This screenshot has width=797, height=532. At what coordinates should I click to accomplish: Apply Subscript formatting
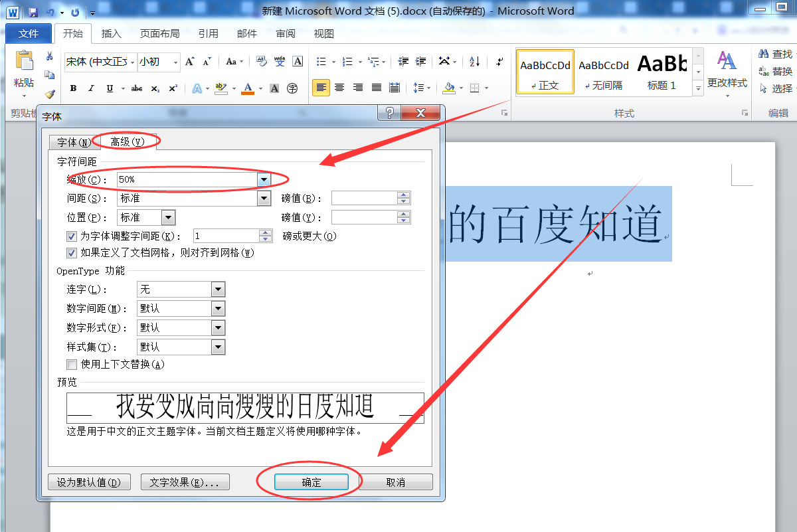pyautogui.click(x=155, y=88)
